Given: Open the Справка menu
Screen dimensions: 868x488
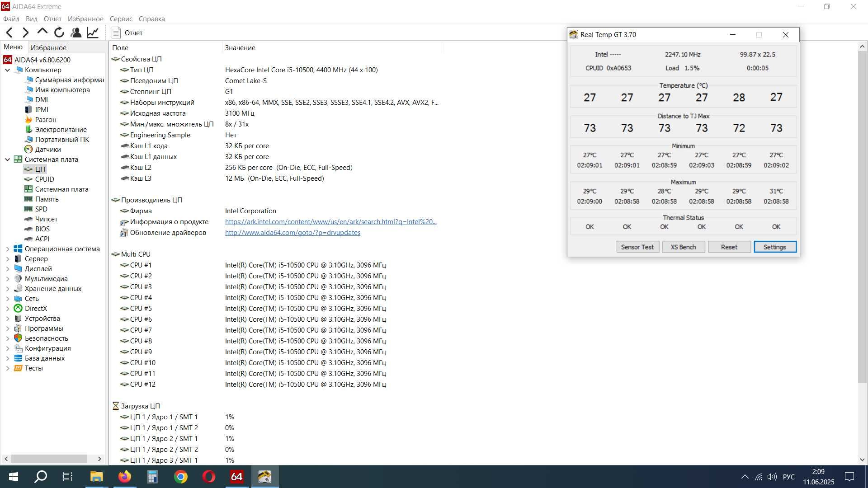Looking at the screenshot, I should point(151,19).
